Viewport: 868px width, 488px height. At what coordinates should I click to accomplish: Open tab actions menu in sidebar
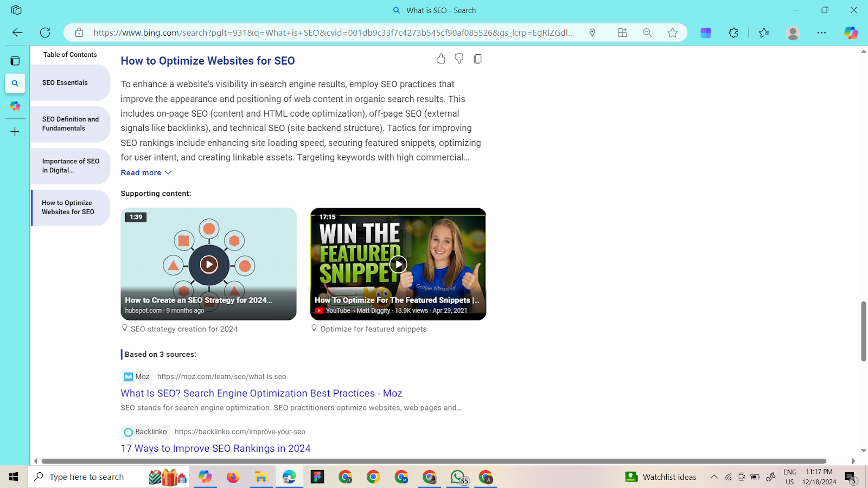15,61
